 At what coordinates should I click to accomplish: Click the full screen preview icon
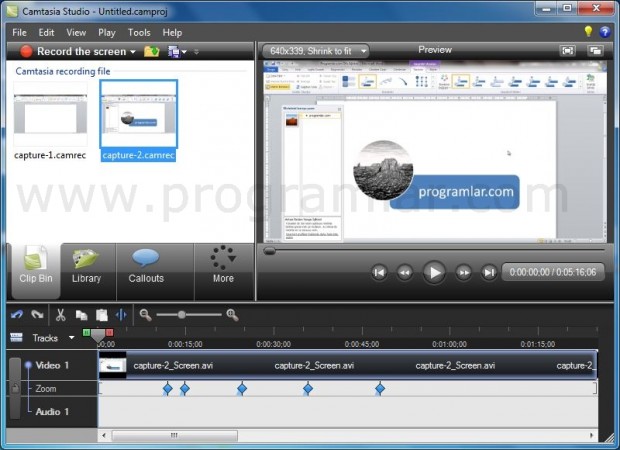point(568,51)
